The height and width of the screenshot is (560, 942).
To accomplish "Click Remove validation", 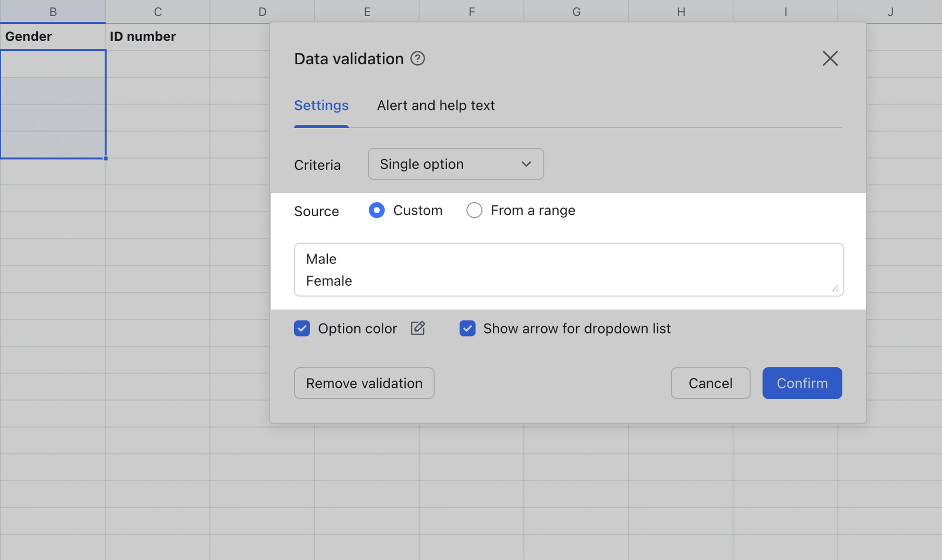I will 364,383.
